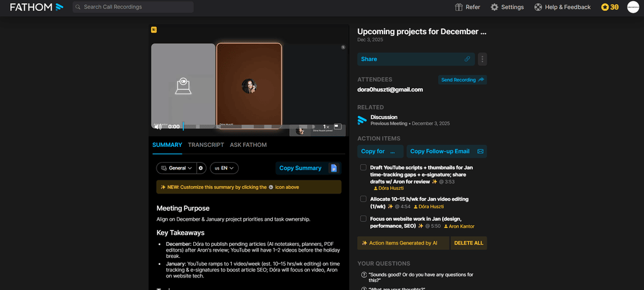Switch to the Transcript tab
Image resolution: width=644 pixels, height=290 pixels.
206,145
